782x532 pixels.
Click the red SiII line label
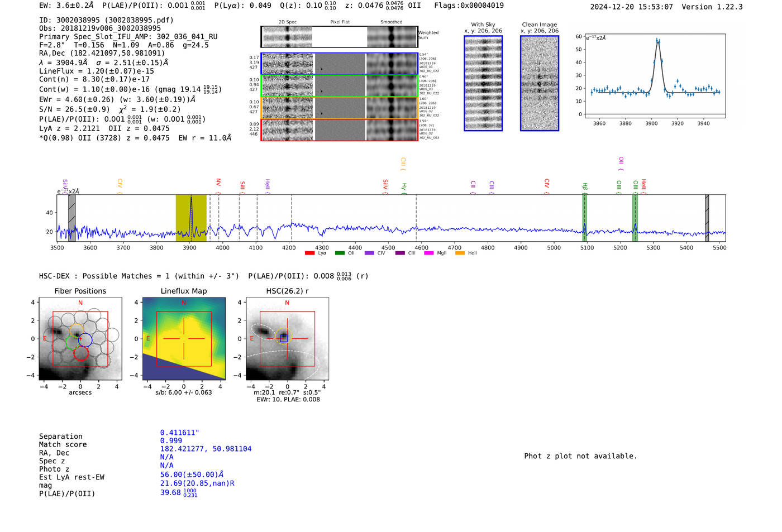click(242, 187)
